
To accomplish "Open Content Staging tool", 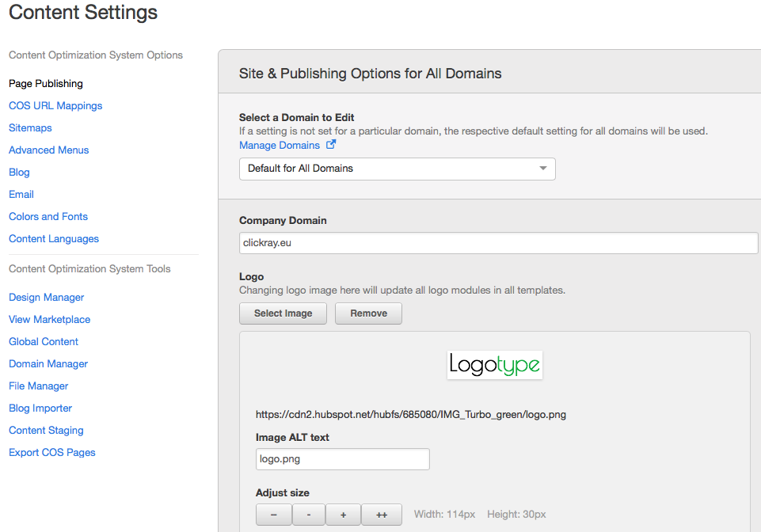I will click(46, 430).
